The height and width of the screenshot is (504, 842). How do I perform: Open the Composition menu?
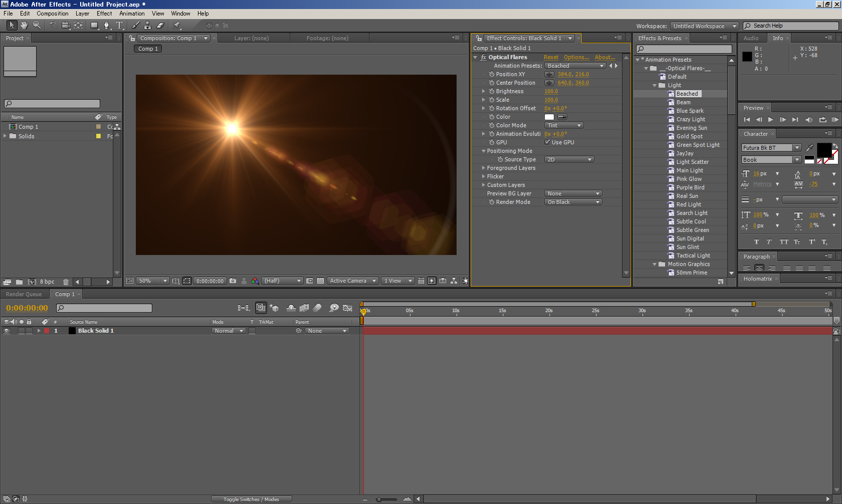point(53,14)
